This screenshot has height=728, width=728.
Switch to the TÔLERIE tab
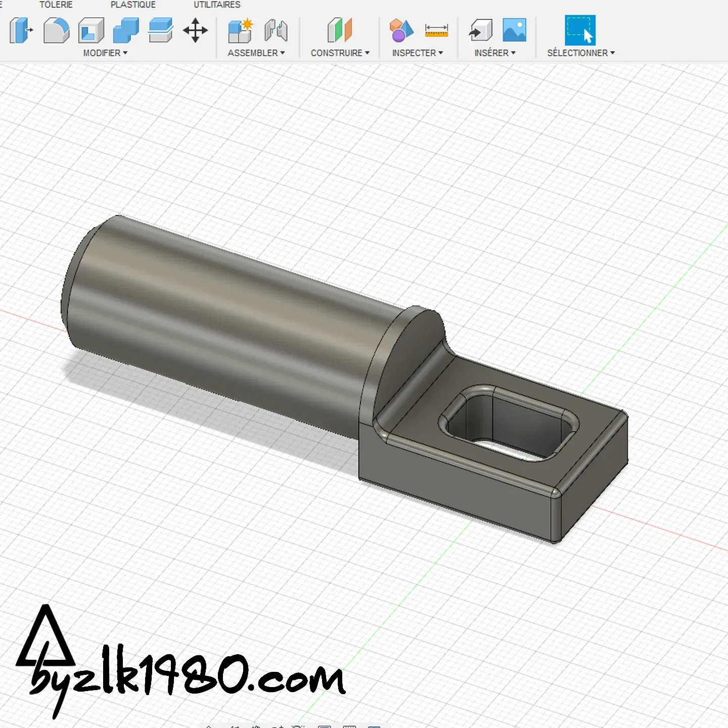56,5
